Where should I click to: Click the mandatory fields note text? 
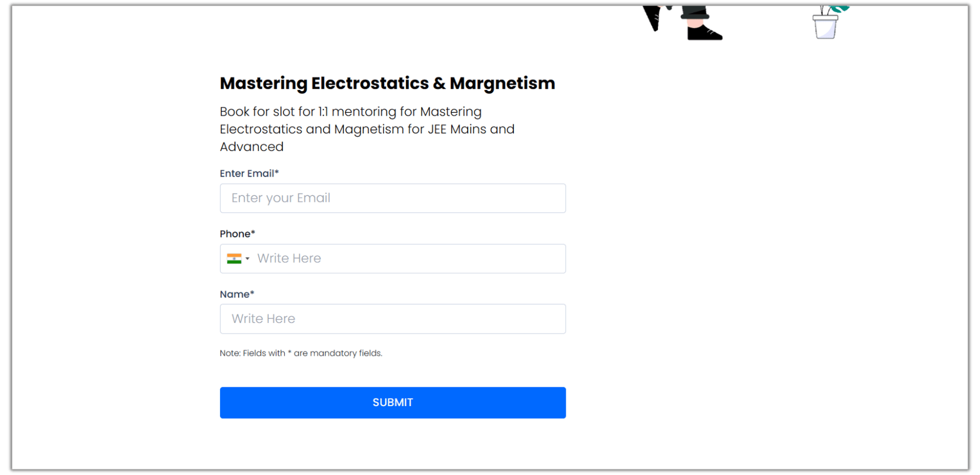pos(301,353)
